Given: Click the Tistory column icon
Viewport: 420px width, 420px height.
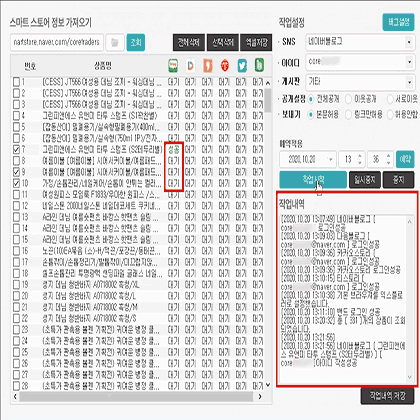Looking at the screenshot, I should [225, 66].
